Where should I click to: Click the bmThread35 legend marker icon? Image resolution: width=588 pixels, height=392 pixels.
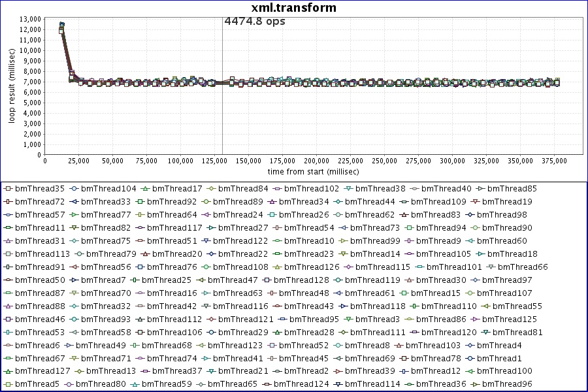[8, 189]
